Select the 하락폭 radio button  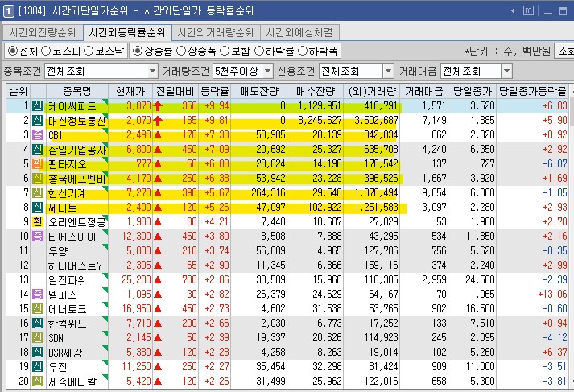click(303, 51)
